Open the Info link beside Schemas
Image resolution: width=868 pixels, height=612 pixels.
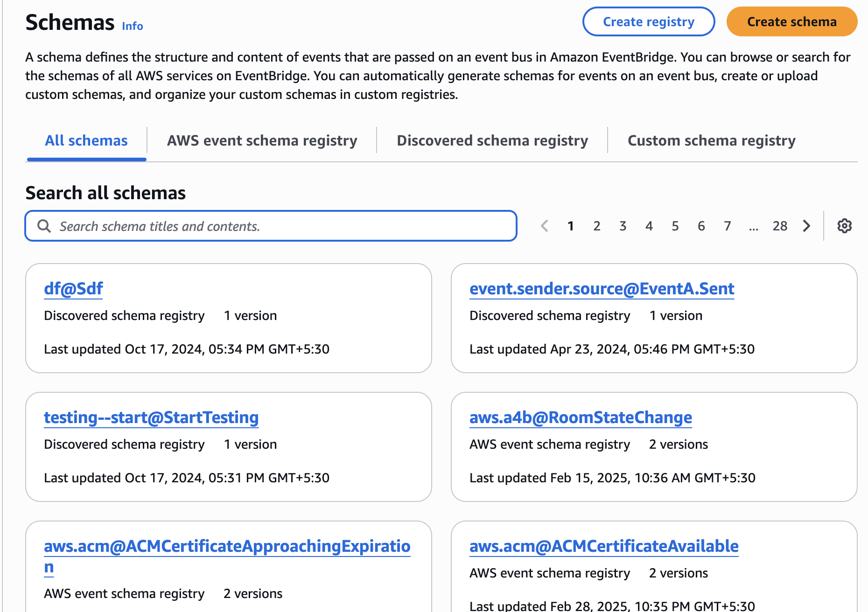132,26
